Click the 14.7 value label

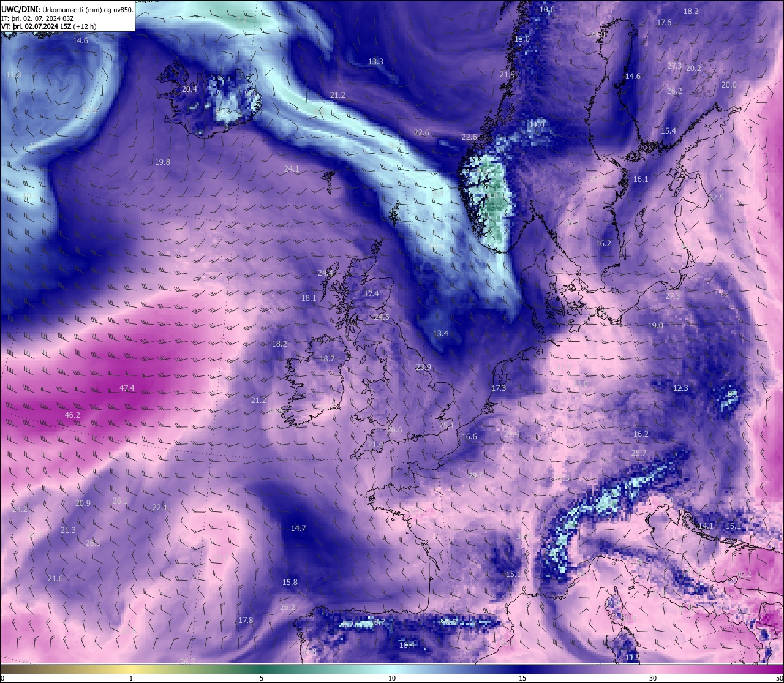pyautogui.click(x=298, y=528)
